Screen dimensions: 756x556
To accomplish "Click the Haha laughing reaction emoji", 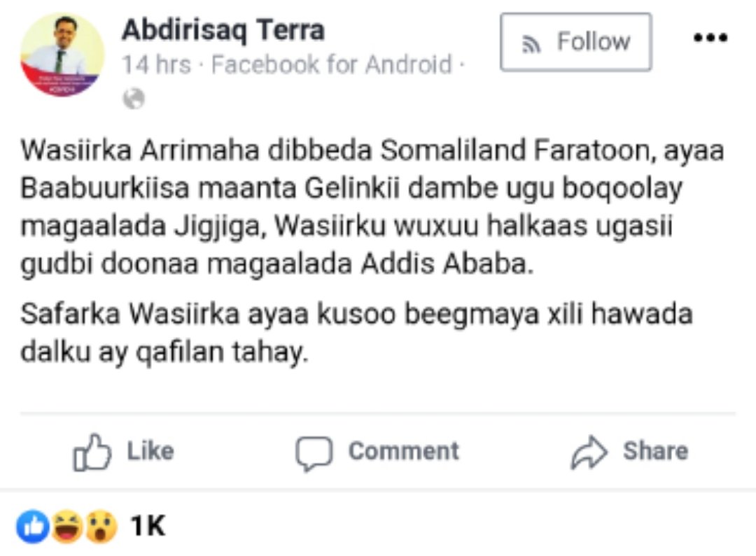I will 67,527.
